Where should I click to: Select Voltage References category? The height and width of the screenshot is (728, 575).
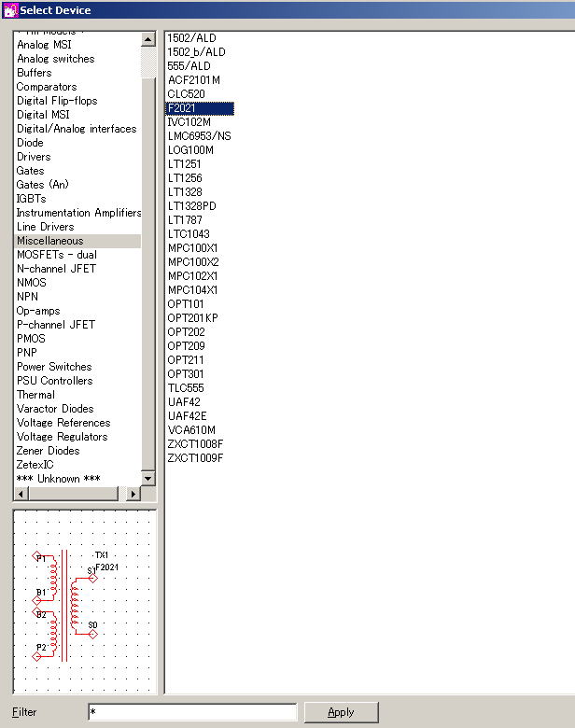(63, 423)
